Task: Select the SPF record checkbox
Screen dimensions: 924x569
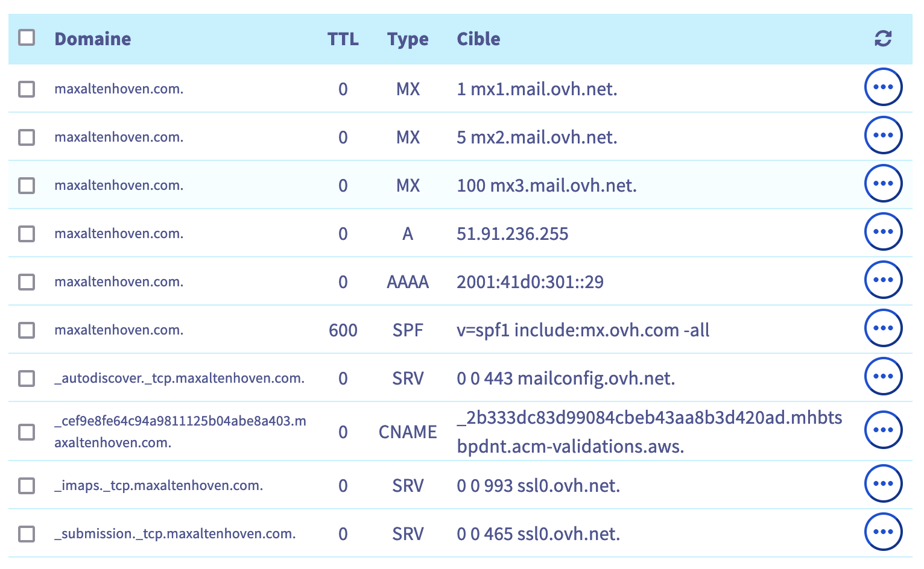Action: (27, 330)
